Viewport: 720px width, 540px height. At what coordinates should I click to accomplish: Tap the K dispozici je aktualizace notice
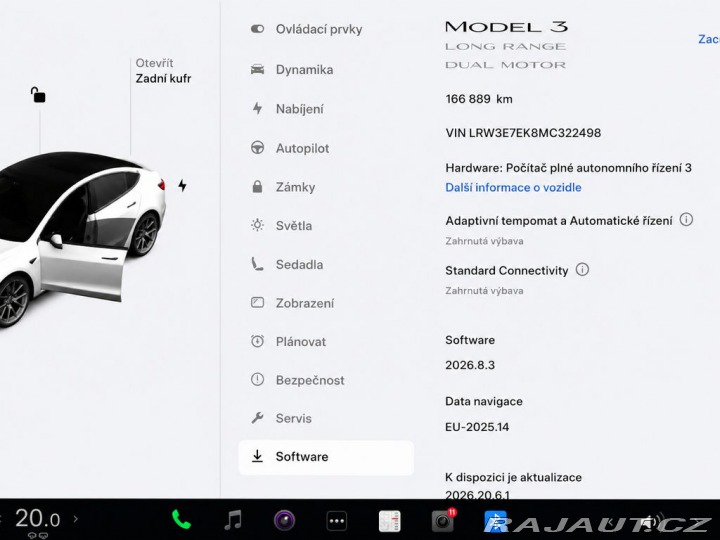click(x=513, y=478)
